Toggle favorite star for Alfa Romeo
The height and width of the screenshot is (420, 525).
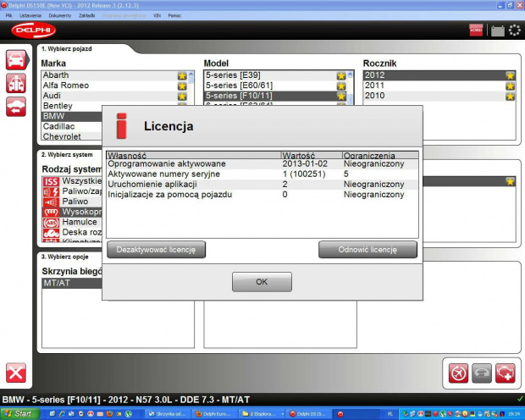coord(182,86)
